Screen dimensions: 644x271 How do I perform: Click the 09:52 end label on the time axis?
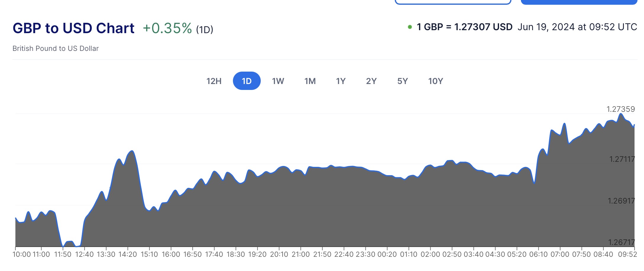pos(627,254)
